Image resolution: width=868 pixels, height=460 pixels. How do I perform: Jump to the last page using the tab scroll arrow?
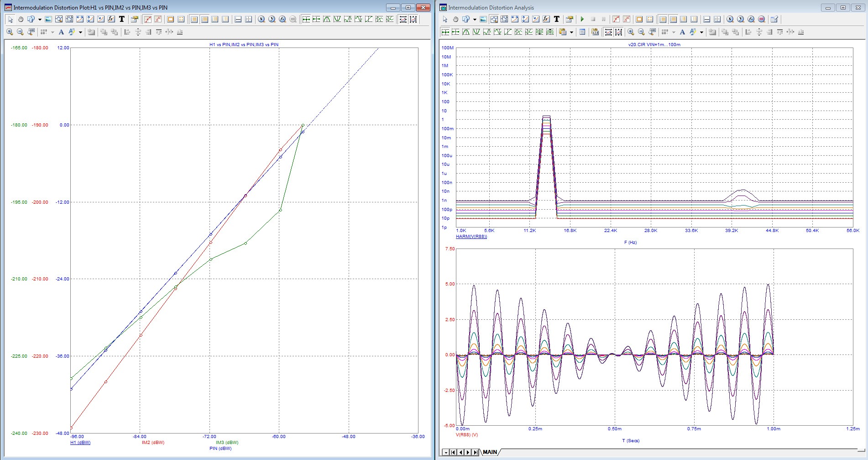[476, 452]
